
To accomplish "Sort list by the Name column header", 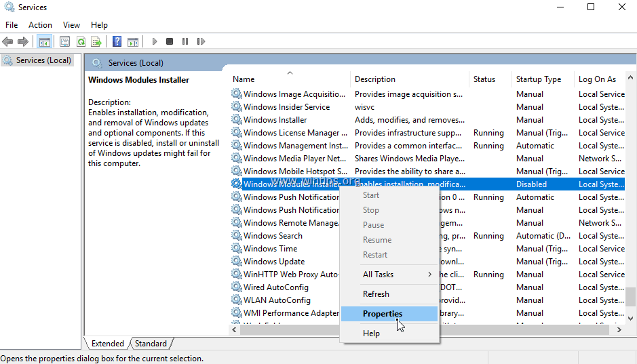I will coord(290,79).
